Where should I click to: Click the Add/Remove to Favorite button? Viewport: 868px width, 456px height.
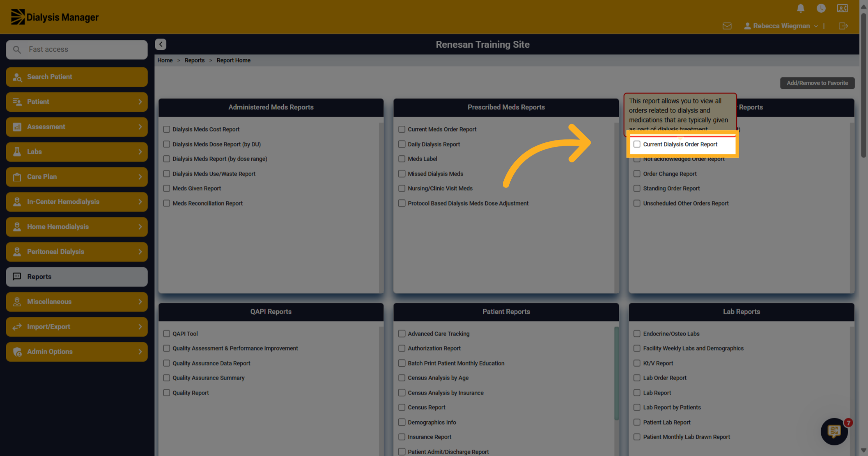tap(817, 83)
